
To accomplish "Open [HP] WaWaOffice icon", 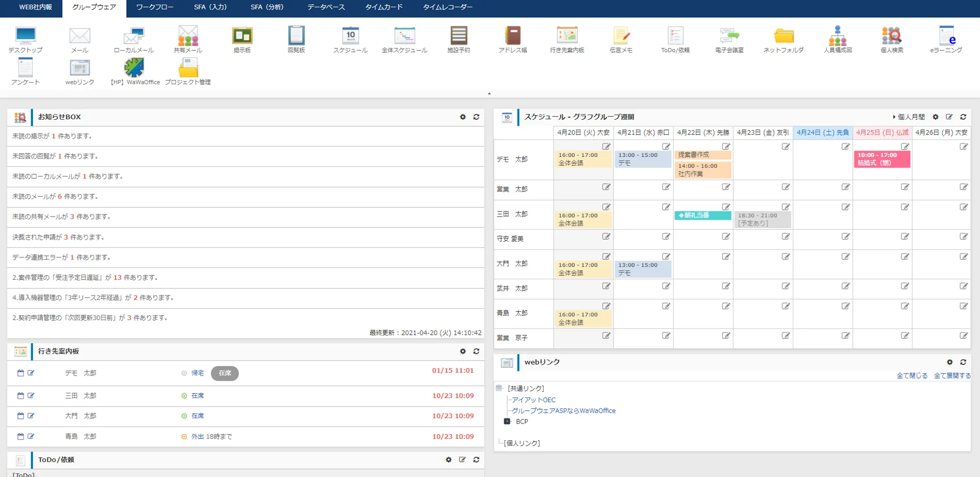I will pos(134,72).
